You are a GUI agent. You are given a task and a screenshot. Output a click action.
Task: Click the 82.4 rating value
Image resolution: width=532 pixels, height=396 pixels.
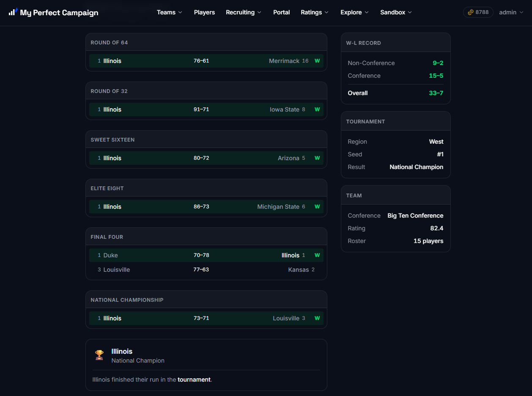pyautogui.click(x=437, y=228)
